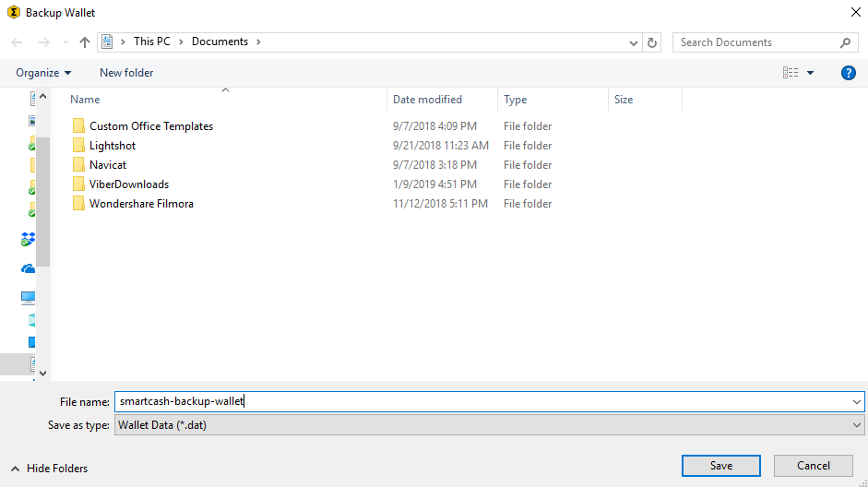Select This PC monitor icon in sidebar
Viewport: 868px width, 487px height.
[28, 298]
